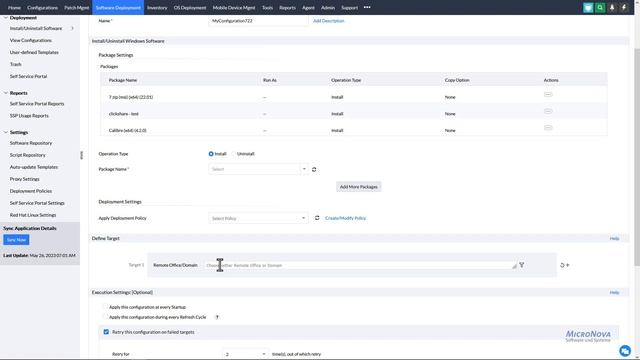The height and width of the screenshot is (360, 640).
Task: Open Script Repository in sidebar
Action: point(27,155)
